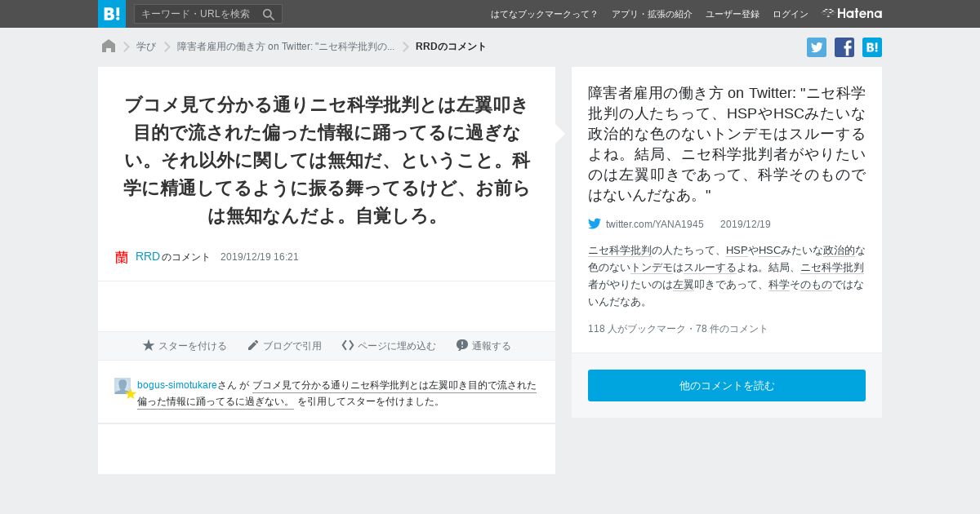The height and width of the screenshot is (514, 980).
Task: Open the HSP keyword link
Action: [x=737, y=250]
